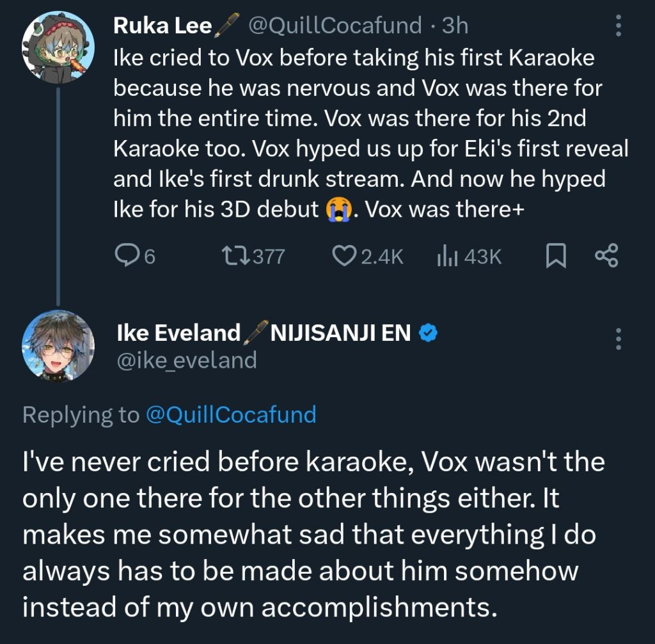The width and height of the screenshot is (655, 644).
Task: Open the three-dot menu on Ruka Lee's tweet
Action: (618, 25)
